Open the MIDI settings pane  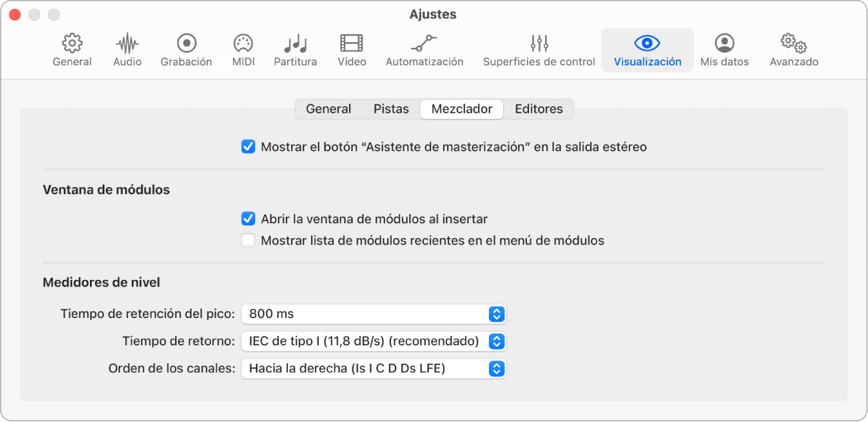pos(243,51)
